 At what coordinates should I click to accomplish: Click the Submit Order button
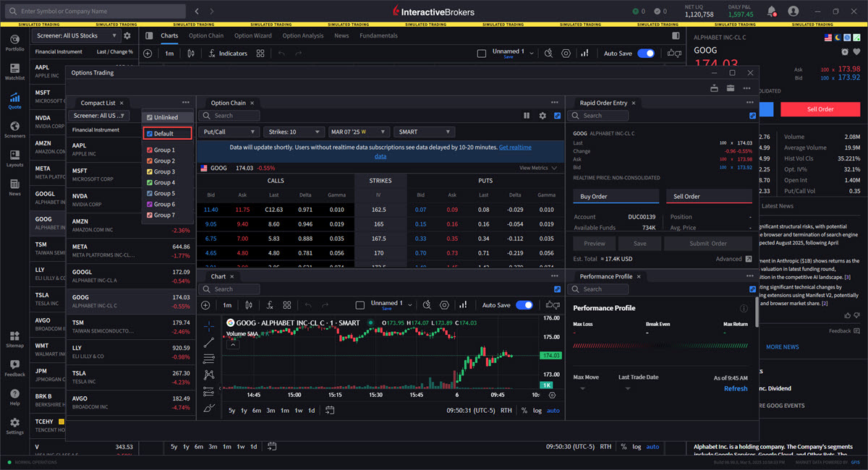pyautogui.click(x=709, y=244)
